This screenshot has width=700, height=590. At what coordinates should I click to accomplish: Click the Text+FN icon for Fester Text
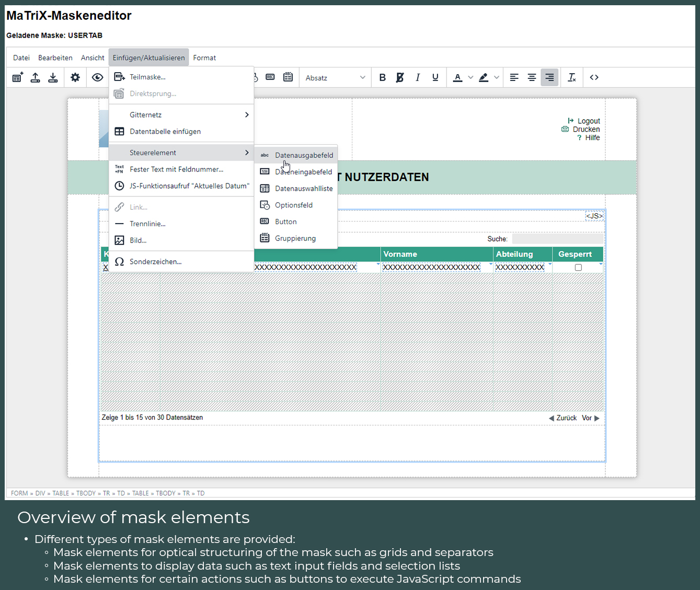[120, 169]
